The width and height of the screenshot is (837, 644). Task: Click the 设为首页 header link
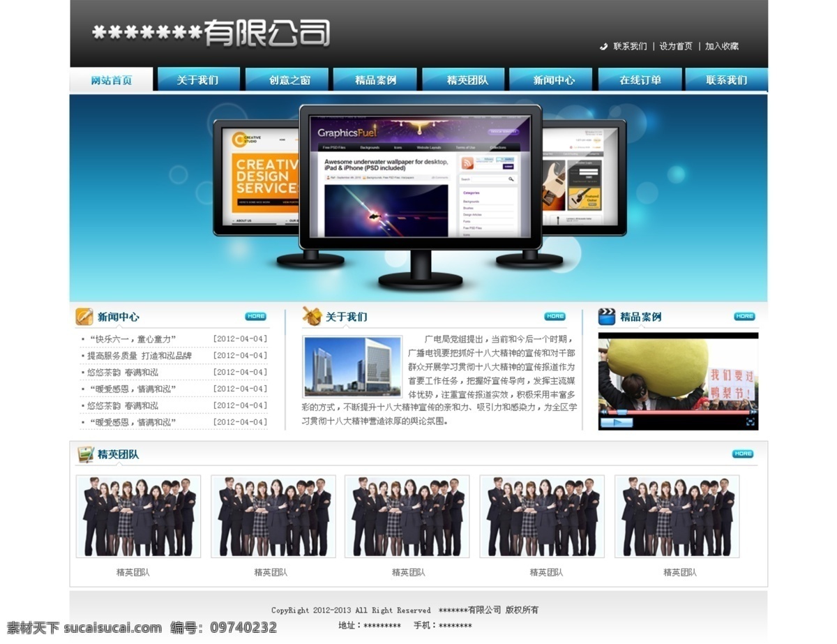coord(676,47)
